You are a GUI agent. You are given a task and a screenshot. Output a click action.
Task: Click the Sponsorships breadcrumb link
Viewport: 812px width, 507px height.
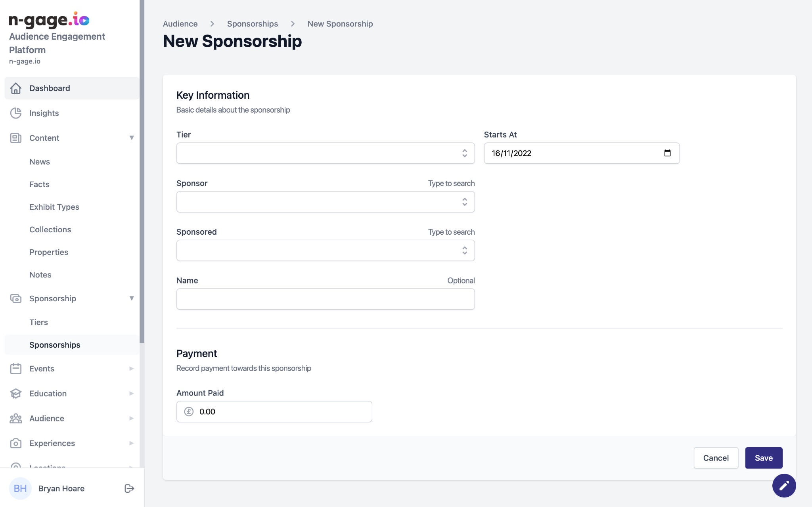pos(253,24)
